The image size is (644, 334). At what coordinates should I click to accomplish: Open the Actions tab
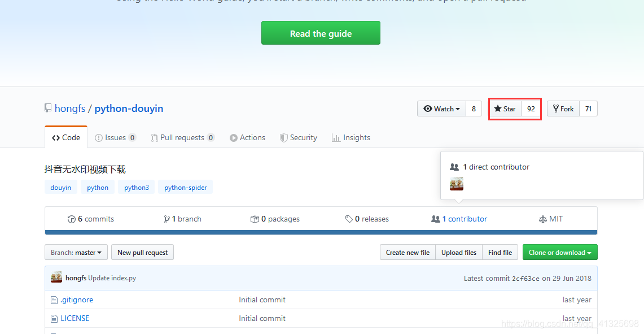click(247, 137)
